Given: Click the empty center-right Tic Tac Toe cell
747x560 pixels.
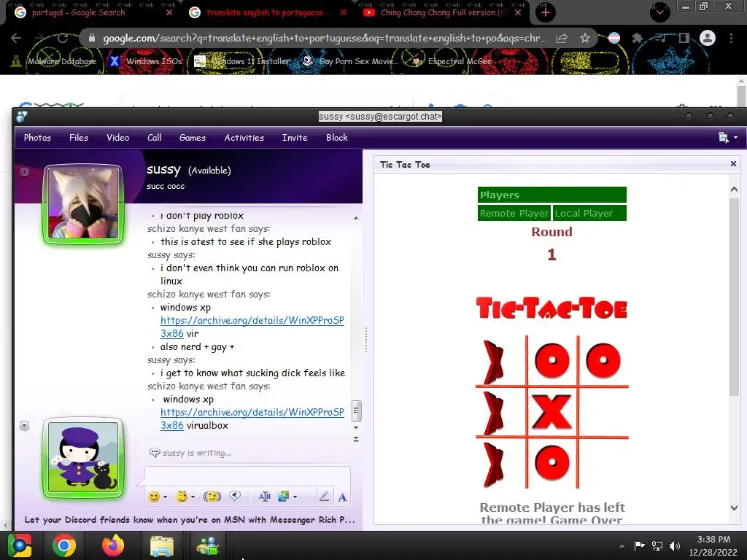Looking at the screenshot, I should point(603,411).
